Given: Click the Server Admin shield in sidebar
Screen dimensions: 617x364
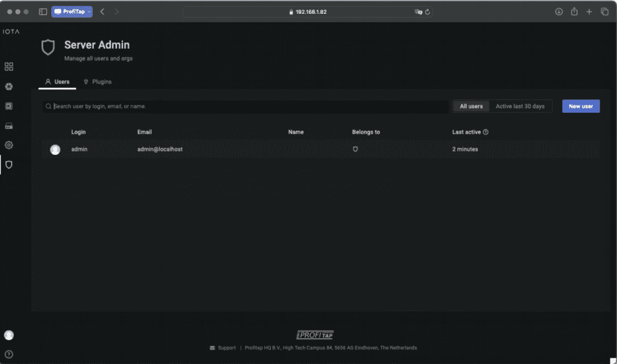Looking at the screenshot, I should (9, 165).
